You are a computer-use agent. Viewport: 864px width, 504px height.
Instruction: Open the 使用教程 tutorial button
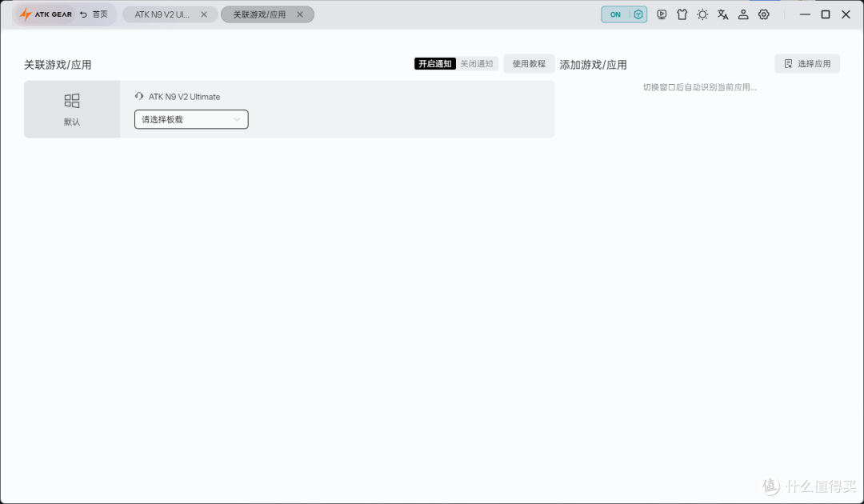tap(529, 64)
